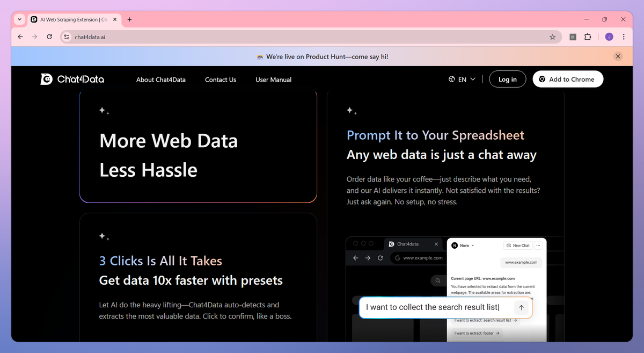Screen dimensions: 644x353
Task: Click the www.example.com demo address bar
Action: tap(418, 258)
